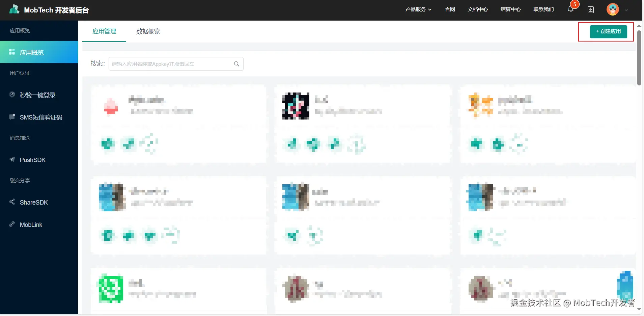Open the user avatar profile
The width and height of the screenshot is (644, 316).
(x=613, y=9)
